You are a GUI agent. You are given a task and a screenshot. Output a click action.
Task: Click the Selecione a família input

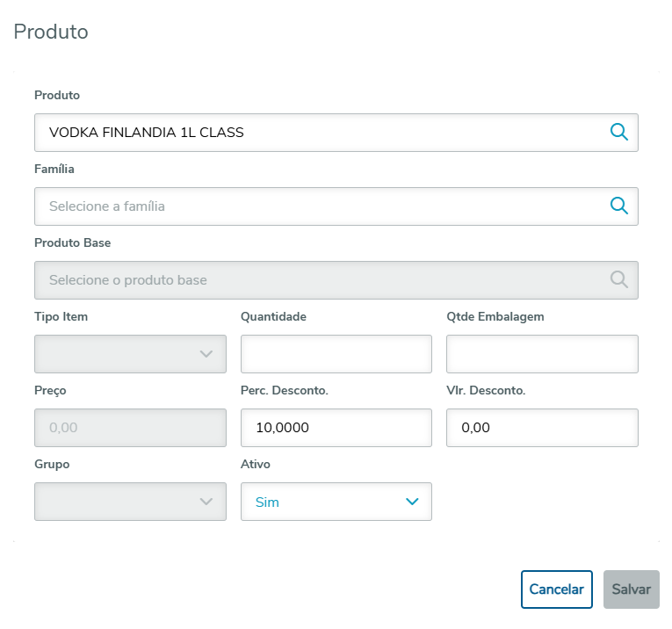coord(316,206)
